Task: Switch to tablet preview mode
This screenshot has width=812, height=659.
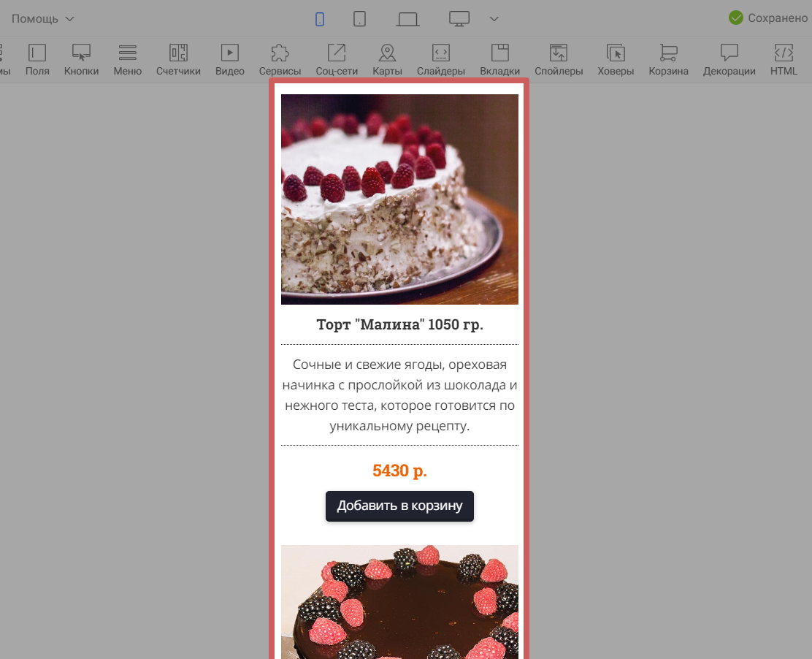Action: tap(359, 19)
